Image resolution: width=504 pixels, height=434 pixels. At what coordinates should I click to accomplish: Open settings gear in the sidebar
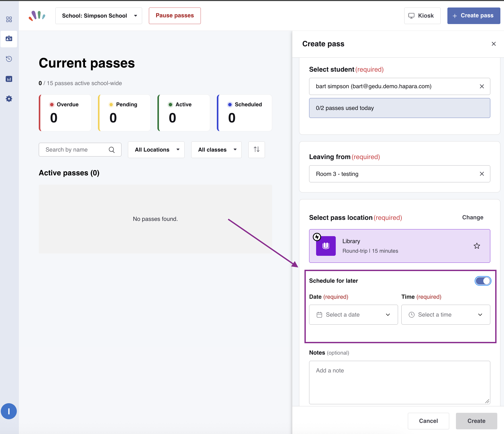coord(9,99)
